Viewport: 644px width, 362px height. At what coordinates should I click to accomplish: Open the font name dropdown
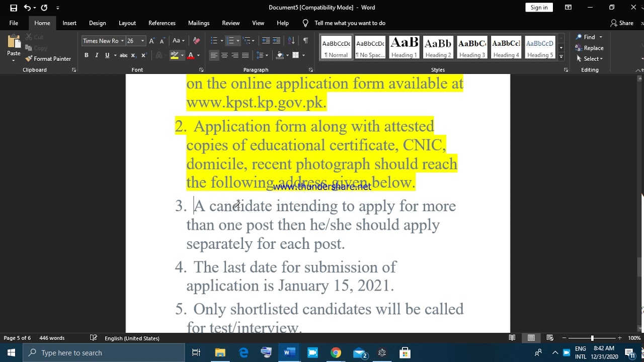tap(122, 41)
